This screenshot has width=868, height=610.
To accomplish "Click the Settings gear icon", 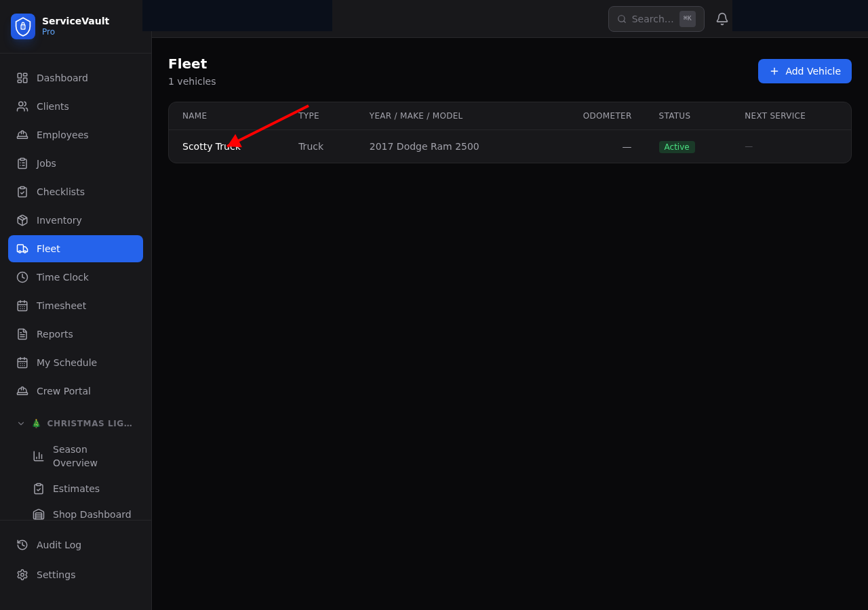I will tap(22, 575).
